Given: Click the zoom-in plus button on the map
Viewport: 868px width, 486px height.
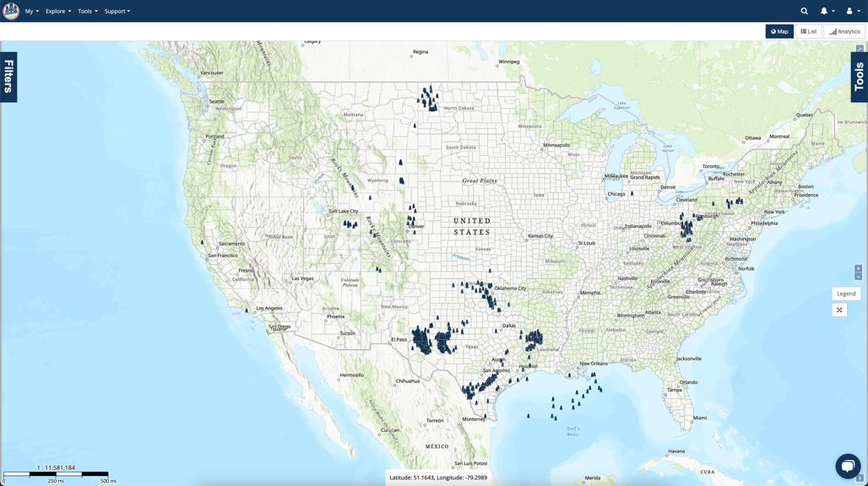Looking at the screenshot, I should [858, 267].
